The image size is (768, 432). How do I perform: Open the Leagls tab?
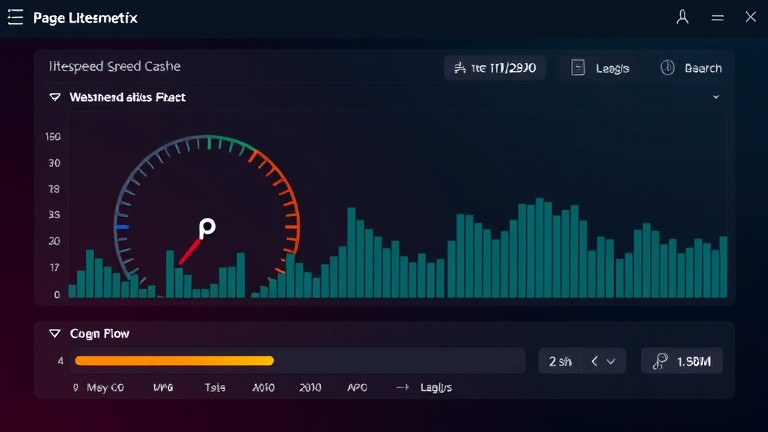coord(600,68)
